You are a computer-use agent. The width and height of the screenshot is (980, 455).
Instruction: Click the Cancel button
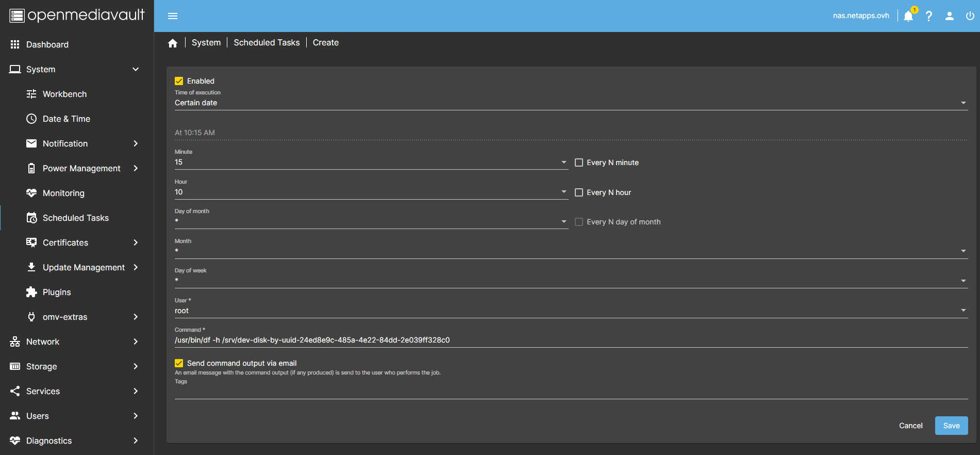coord(910,426)
